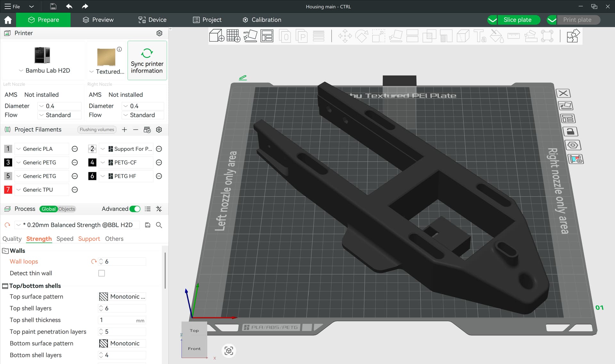Click remove plate X icon
Image resolution: width=615 pixels, height=364 pixels.
[x=563, y=93]
